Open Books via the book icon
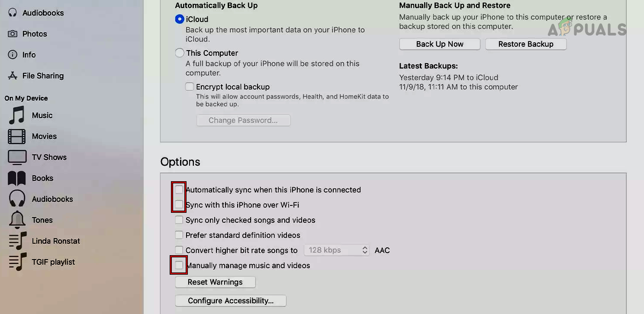This screenshot has height=314, width=644. 16,178
